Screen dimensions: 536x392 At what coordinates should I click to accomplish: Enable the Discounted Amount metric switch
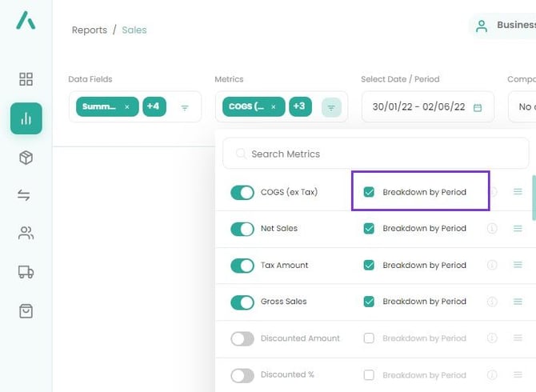[242, 338]
